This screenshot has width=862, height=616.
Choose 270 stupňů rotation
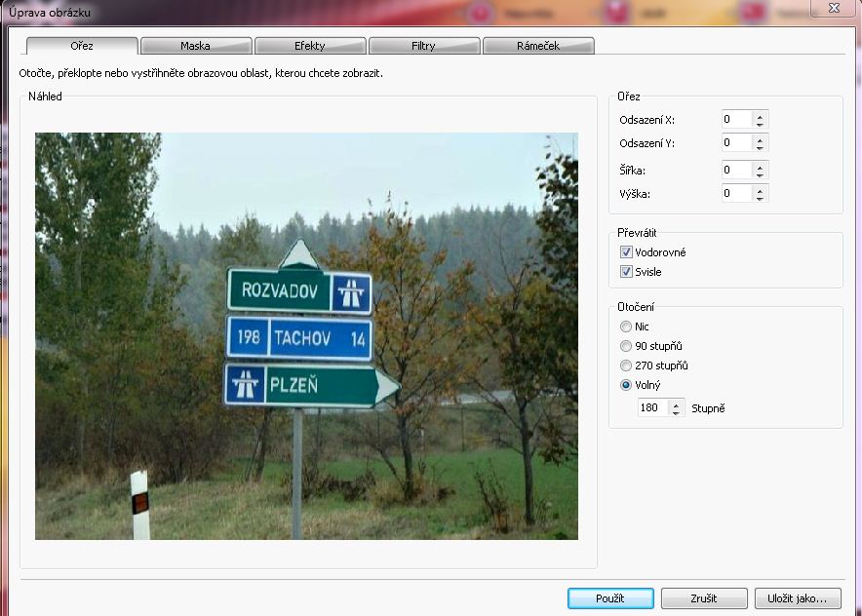point(626,366)
